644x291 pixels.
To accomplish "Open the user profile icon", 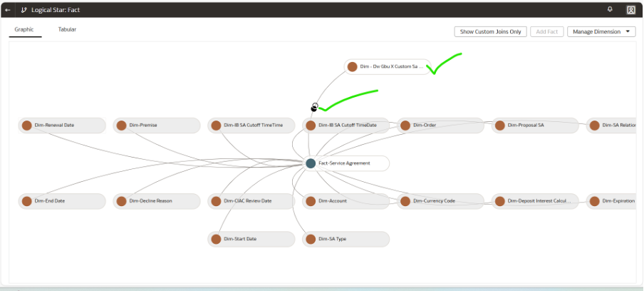I will 630,10.
